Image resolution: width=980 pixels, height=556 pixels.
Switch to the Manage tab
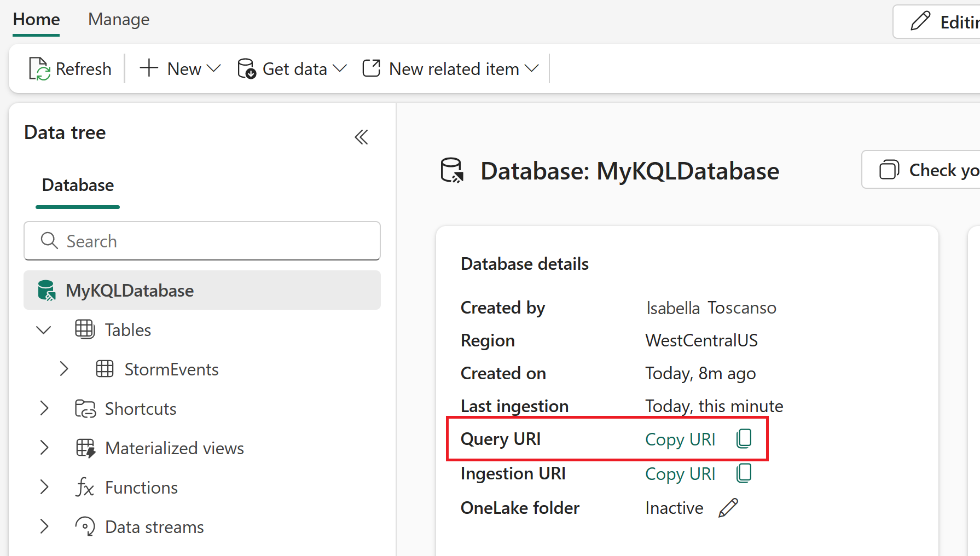click(x=118, y=19)
